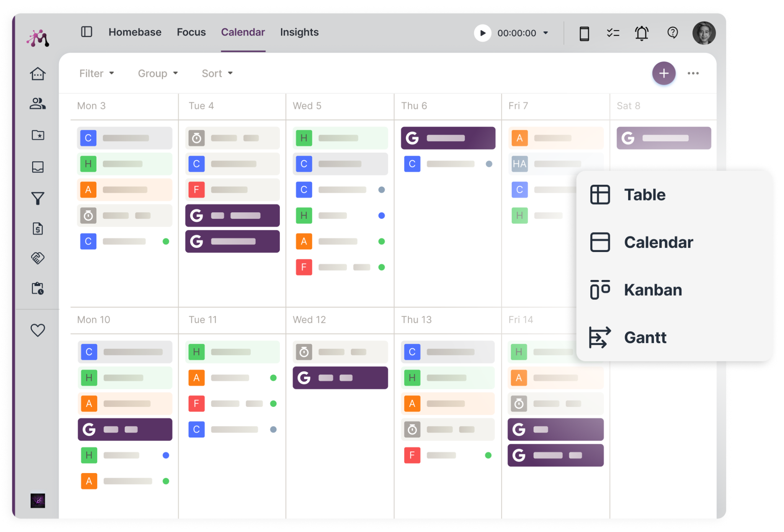The width and height of the screenshot is (784, 532).
Task: Click the add new item button
Action: (664, 74)
